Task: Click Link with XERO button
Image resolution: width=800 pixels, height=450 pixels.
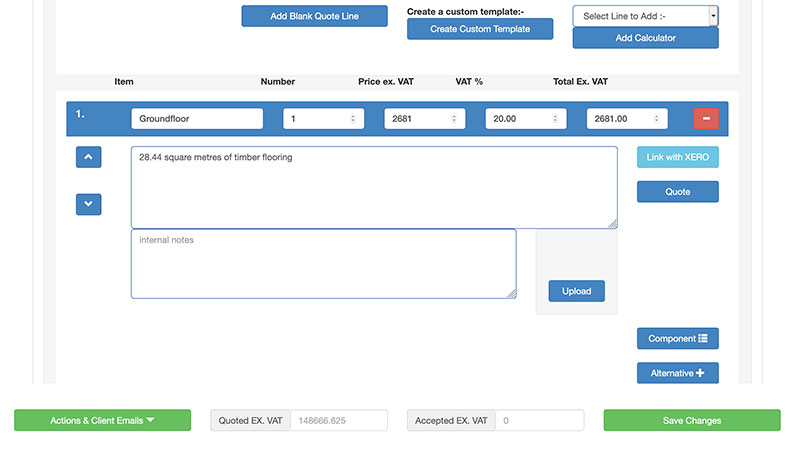Action: [x=677, y=157]
